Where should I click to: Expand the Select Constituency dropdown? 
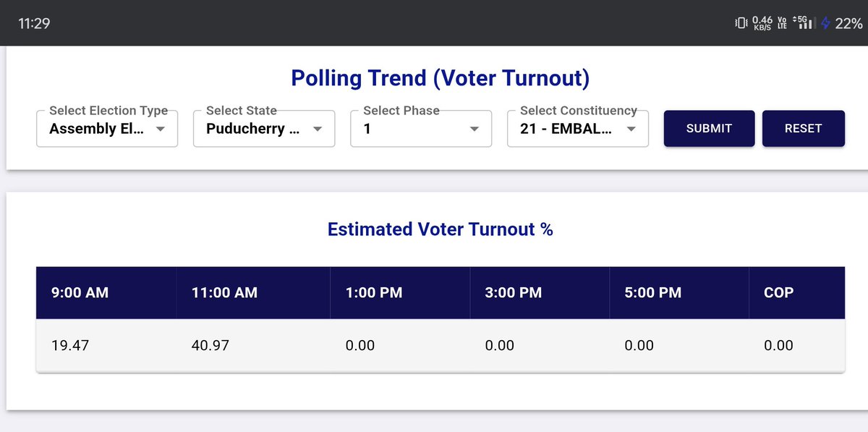(578, 129)
